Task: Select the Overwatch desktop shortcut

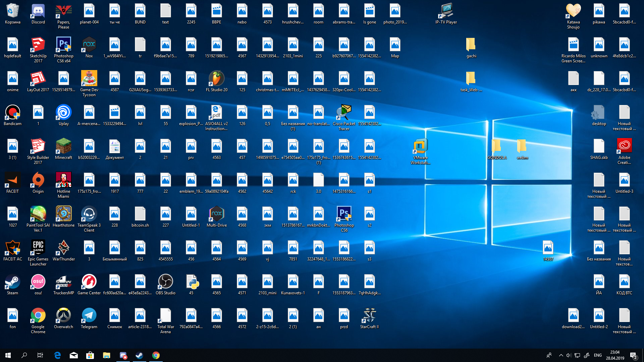Action: pyautogui.click(x=64, y=319)
